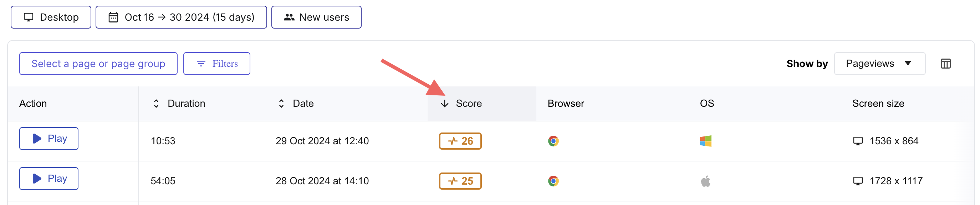The width and height of the screenshot is (980, 205).
Task: Open the Oct 16 → 30 2024 date range picker
Action: pos(181,17)
